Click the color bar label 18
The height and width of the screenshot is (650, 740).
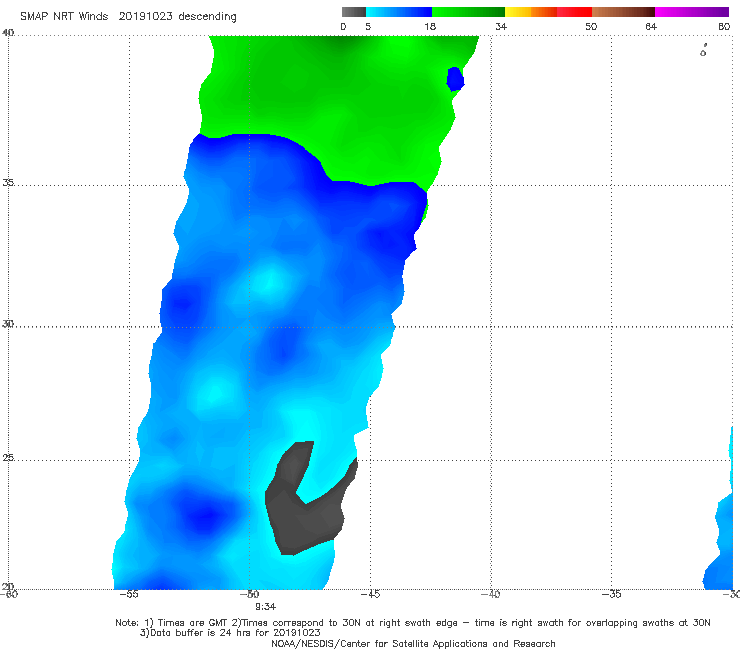[x=430, y=26]
